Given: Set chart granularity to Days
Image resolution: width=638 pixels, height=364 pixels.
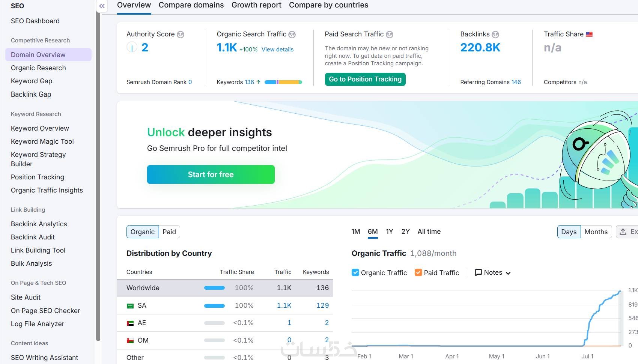Looking at the screenshot, I should 569,232.
